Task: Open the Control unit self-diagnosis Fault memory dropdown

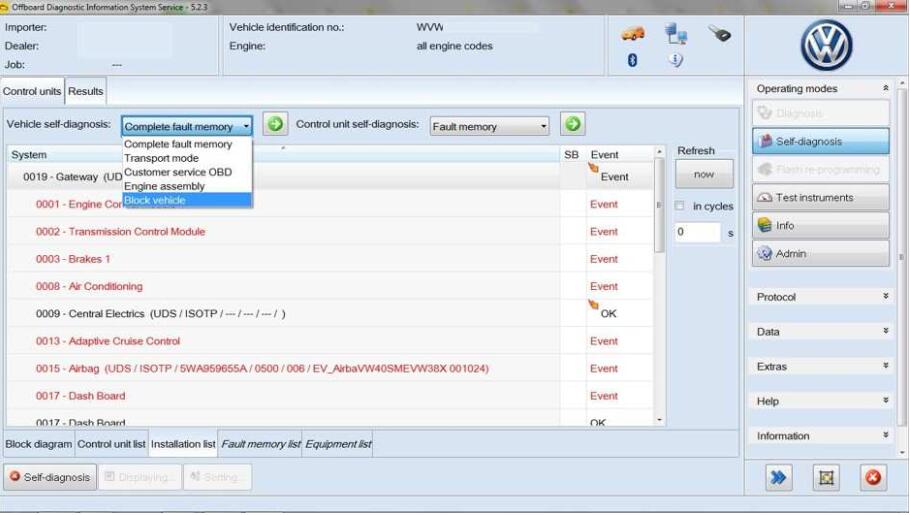Action: pyautogui.click(x=489, y=126)
